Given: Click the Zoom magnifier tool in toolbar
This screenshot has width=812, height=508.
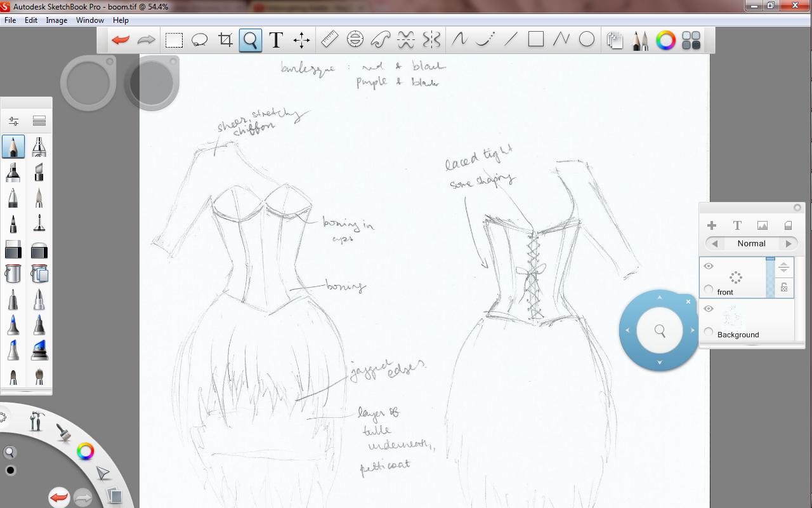Looking at the screenshot, I should point(251,41).
